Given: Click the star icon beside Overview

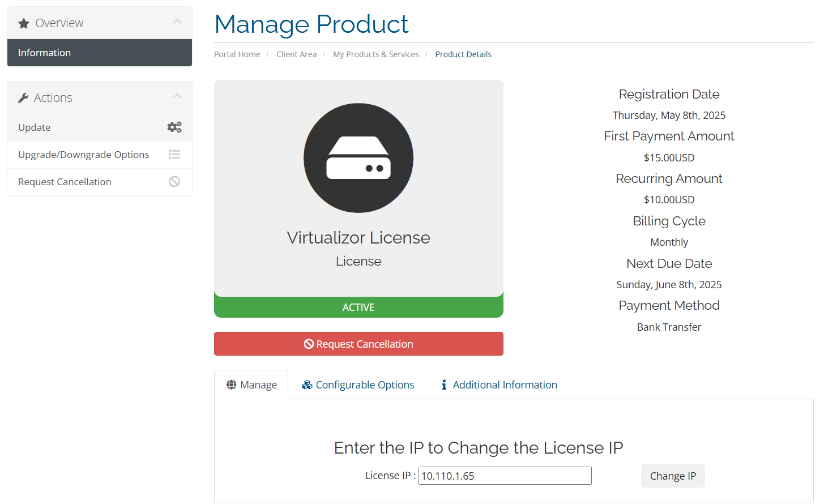Looking at the screenshot, I should 23,23.
